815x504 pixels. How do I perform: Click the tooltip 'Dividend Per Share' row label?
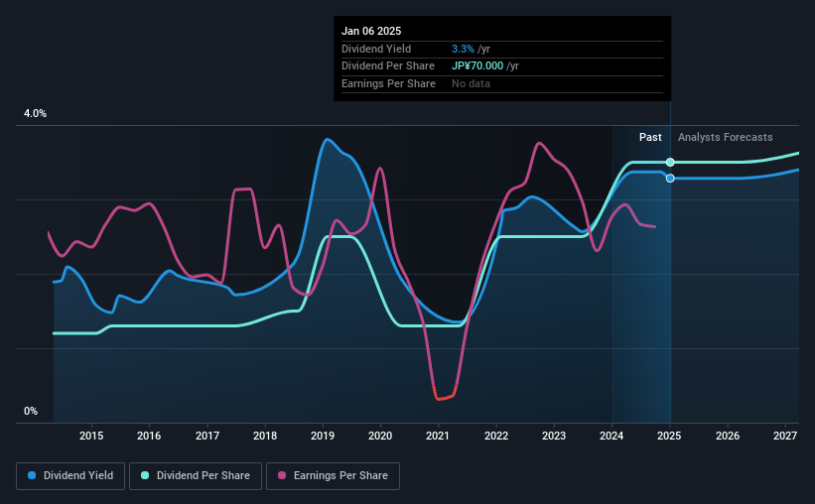point(388,66)
